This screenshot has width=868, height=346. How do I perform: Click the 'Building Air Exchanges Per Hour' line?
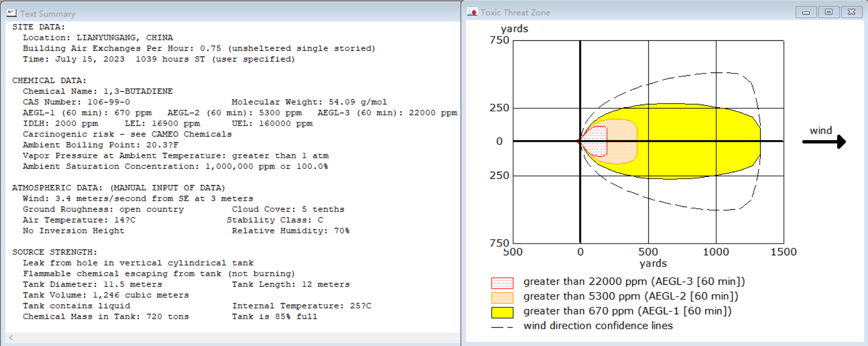[x=199, y=48]
